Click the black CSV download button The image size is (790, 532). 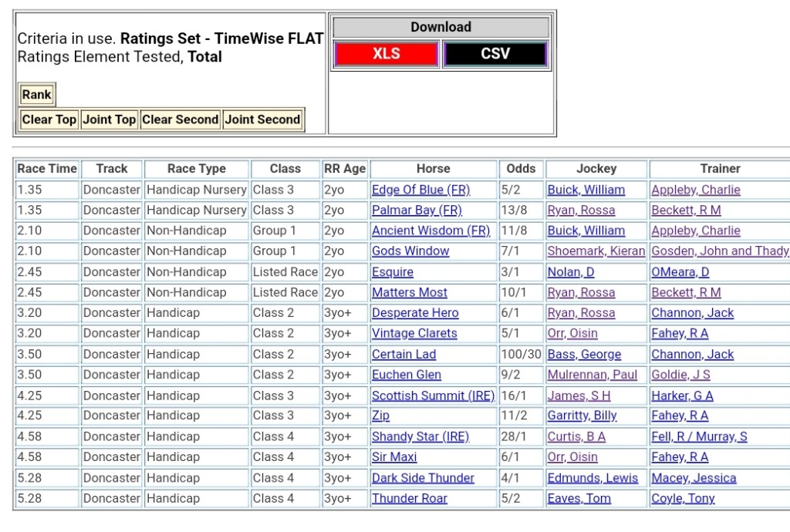click(x=495, y=54)
